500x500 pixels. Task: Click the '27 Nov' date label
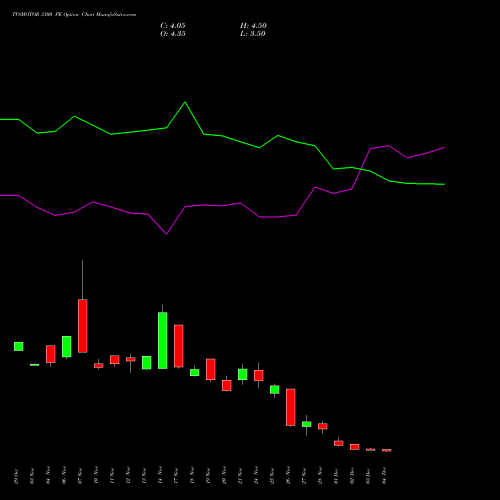[x=304, y=476]
